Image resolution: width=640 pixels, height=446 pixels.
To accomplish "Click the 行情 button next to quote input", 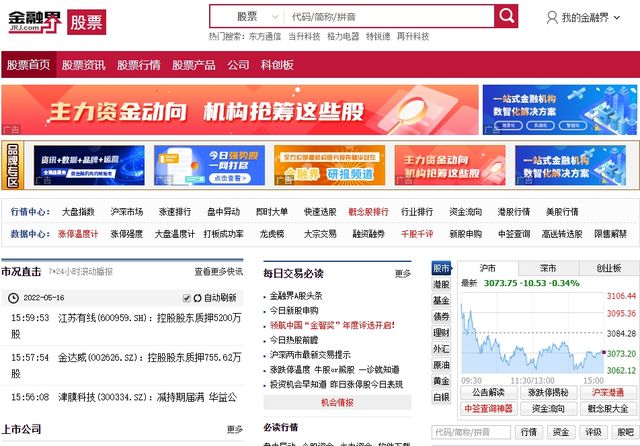I will coord(529,432).
